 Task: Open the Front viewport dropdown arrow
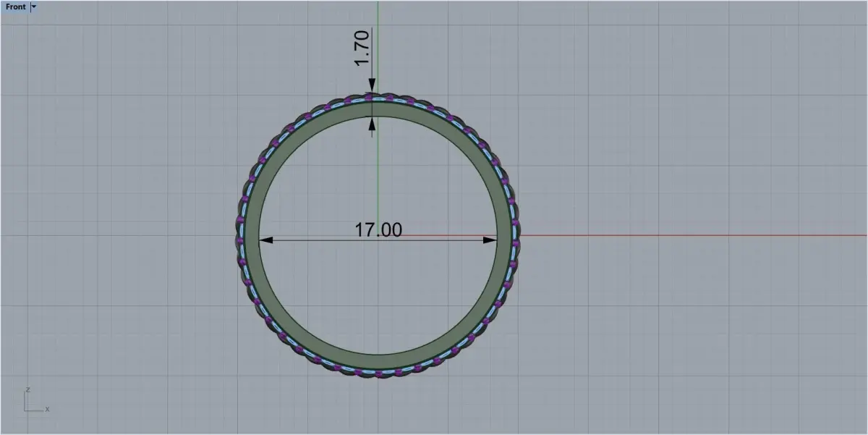34,7
